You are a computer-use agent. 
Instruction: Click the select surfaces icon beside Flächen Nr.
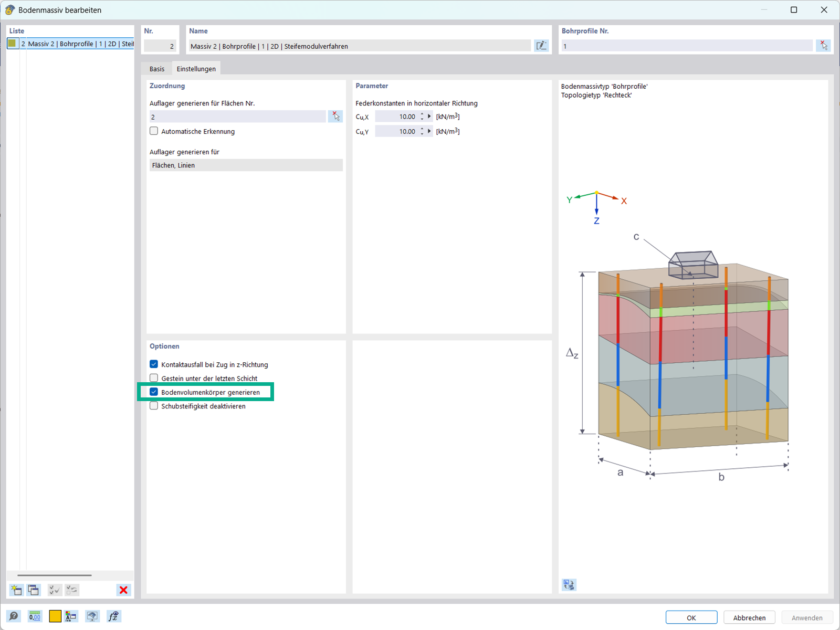[335, 117]
